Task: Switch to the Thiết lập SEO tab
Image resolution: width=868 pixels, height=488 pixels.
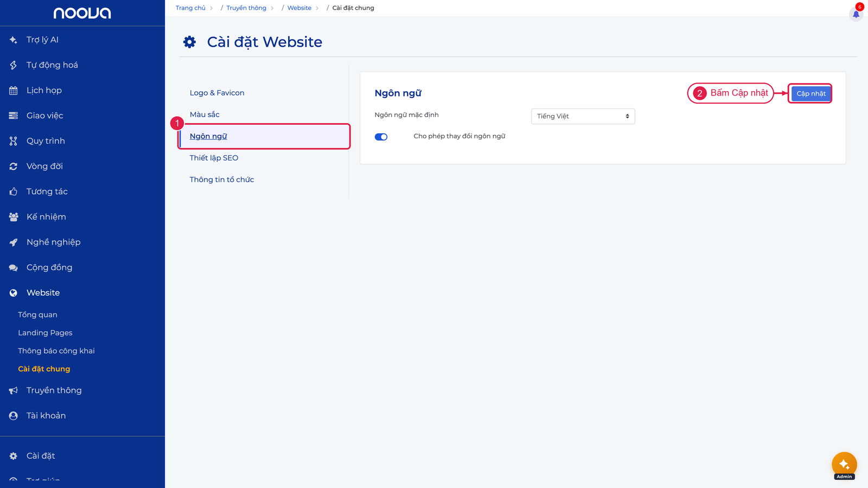Action: pos(214,158)
